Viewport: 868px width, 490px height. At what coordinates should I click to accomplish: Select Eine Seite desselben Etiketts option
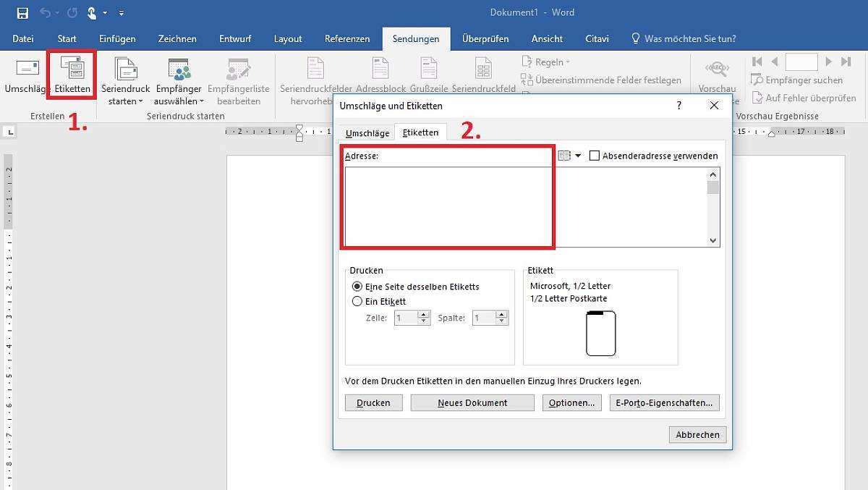357,287
